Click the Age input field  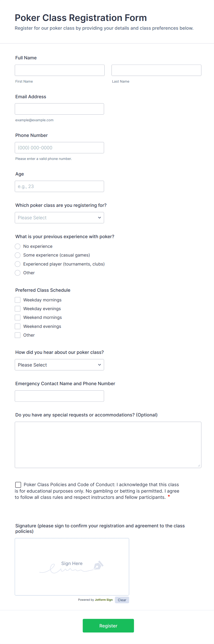(x=59, y=187)
